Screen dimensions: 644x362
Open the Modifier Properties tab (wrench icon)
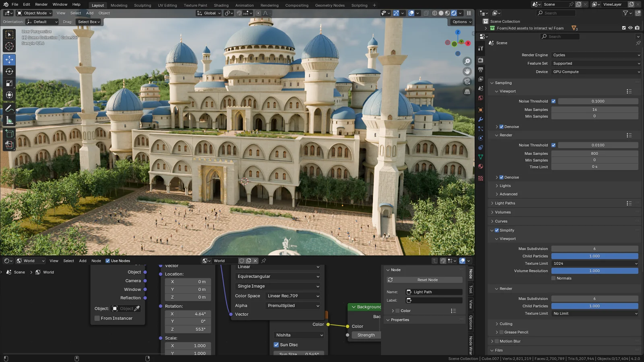[480, 119]
